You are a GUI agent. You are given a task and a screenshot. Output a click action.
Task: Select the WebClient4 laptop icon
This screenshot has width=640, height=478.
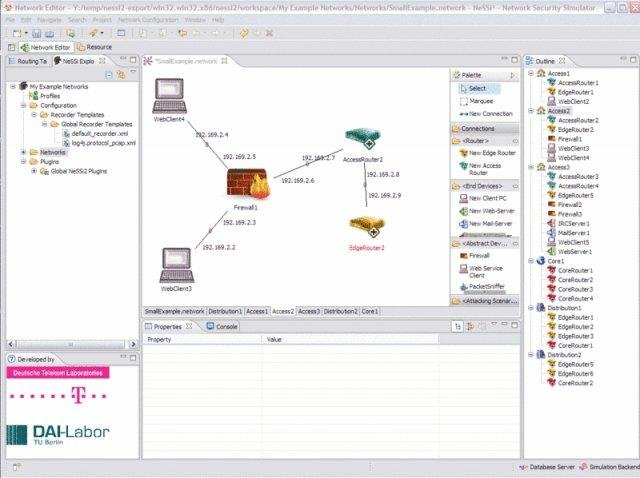point(170,97)
